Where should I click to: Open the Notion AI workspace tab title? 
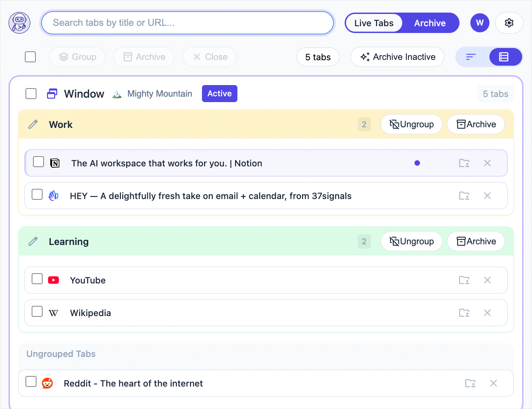click(167, 163)
